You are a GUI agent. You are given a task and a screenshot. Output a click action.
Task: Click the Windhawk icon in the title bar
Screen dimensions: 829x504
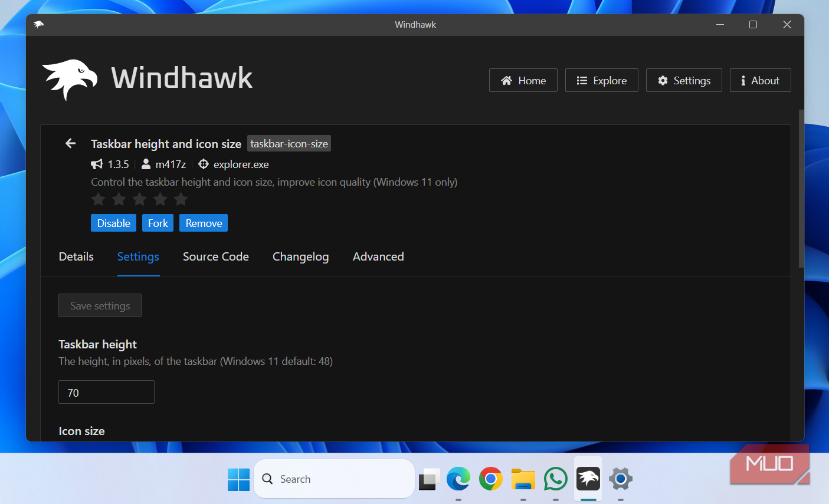pos(39,24)
